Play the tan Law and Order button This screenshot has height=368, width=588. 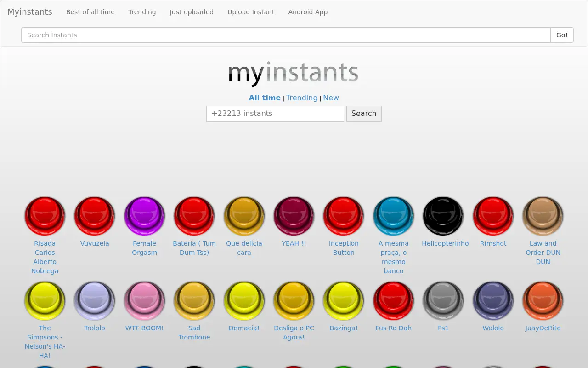coord(543,216)
